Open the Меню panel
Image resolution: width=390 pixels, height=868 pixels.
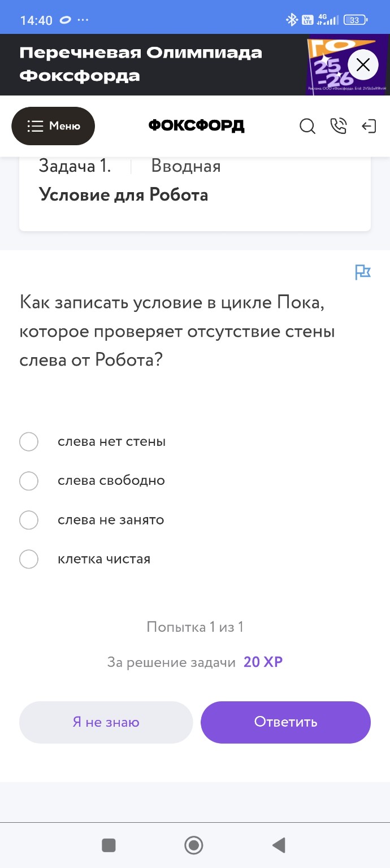pyautogui.click(x=53, y=125)
